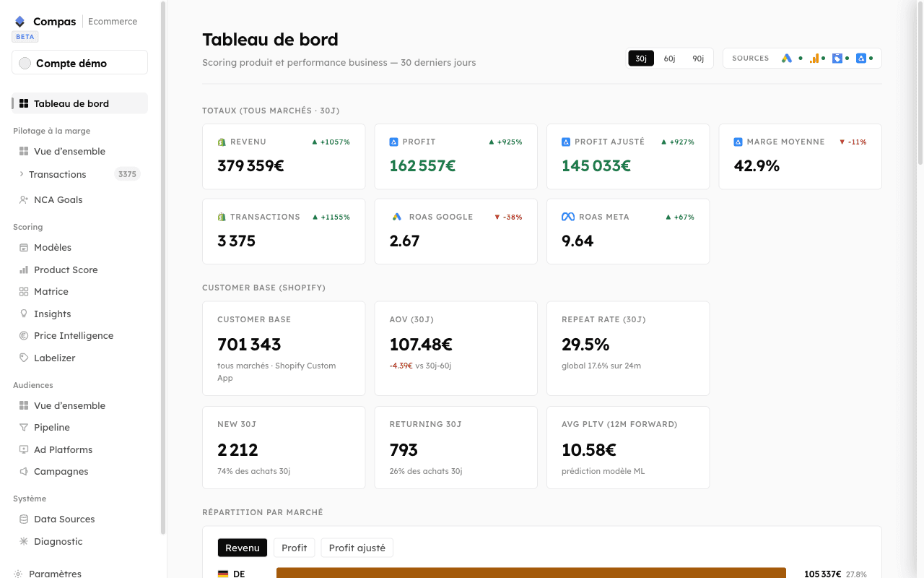Screen dimensions: 924x578
Task: Open Price Intelligence page
Action: pyautogui.click(x=79, y=335)
